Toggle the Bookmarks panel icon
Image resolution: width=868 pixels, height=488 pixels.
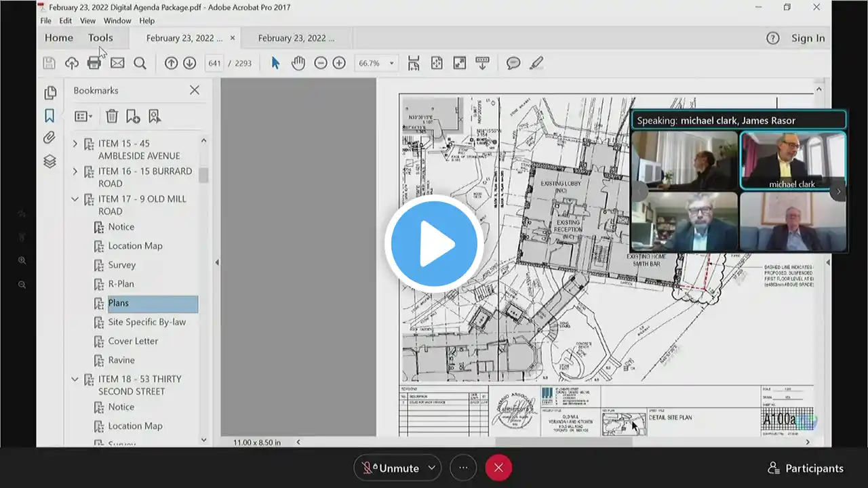(50, 116)
